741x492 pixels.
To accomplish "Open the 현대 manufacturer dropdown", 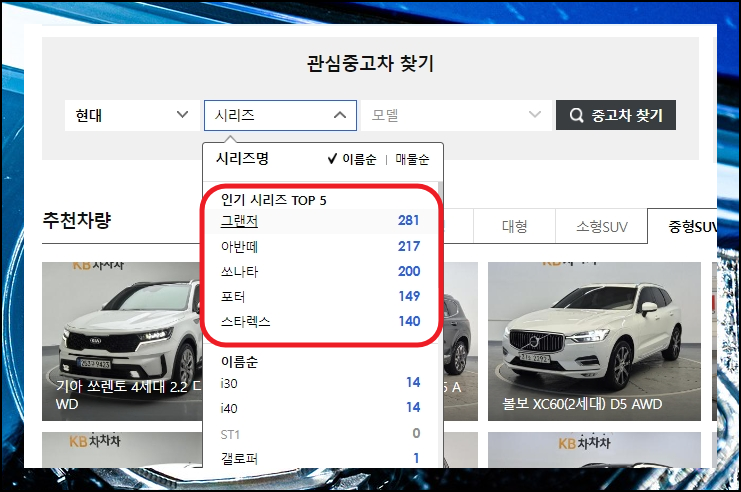I will (132, 115).
